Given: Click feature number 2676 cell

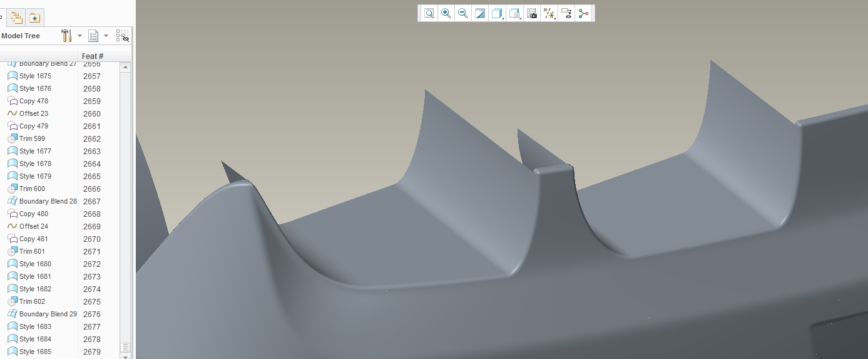Looking at the screenshot, I should pos(92,314).
